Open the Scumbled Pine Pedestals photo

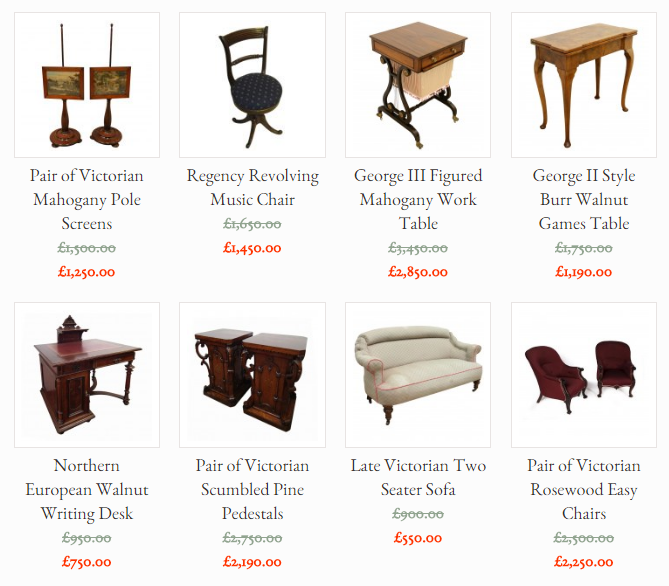(253, 375)
